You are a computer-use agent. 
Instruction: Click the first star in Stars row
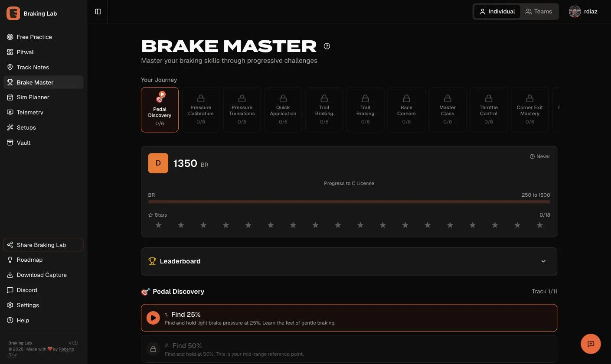click(159, 225)
